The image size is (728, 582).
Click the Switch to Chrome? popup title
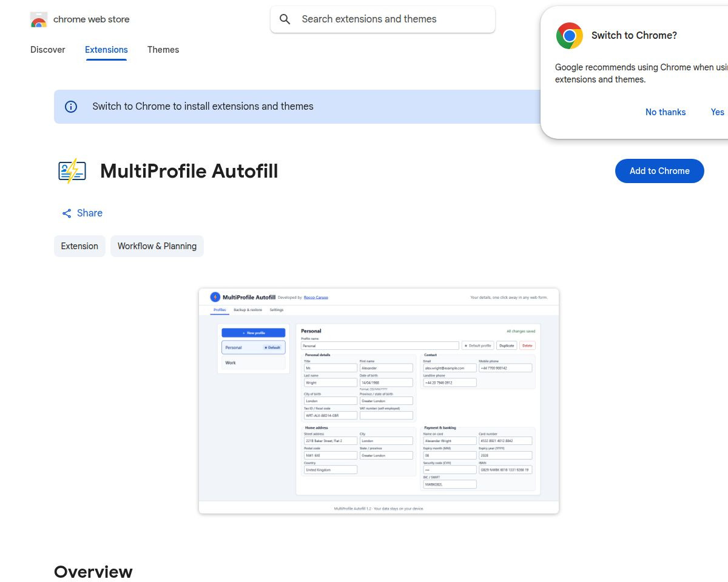point(634,36)
